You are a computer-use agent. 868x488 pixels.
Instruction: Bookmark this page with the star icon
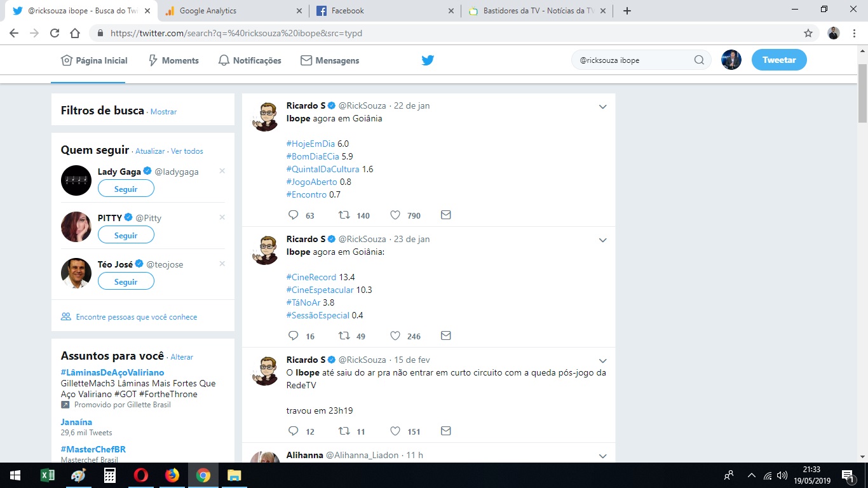click(808, 33)
